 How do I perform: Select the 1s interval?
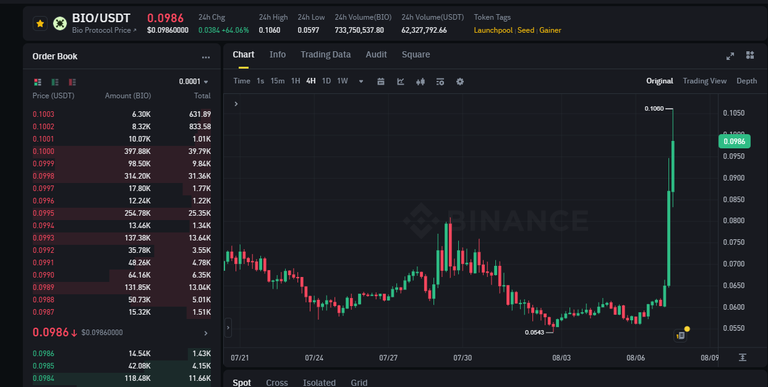pos(261,81)
